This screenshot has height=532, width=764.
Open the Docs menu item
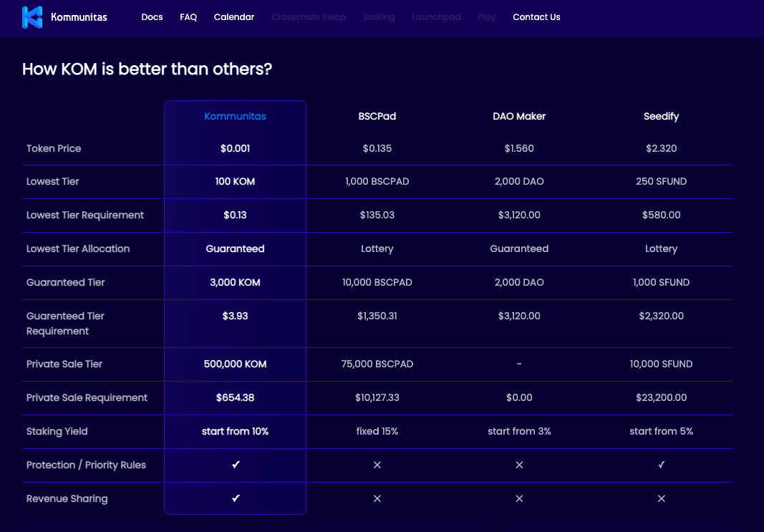pyautogui.click(x=152, y=17)
